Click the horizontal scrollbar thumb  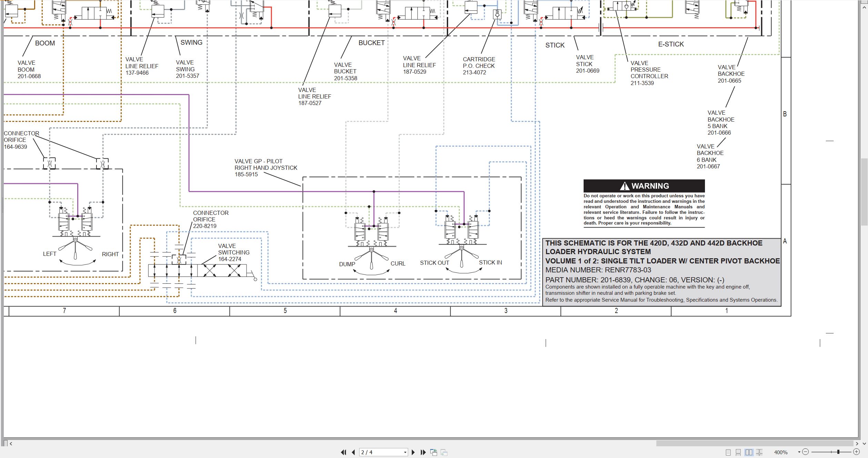[755, 444]
